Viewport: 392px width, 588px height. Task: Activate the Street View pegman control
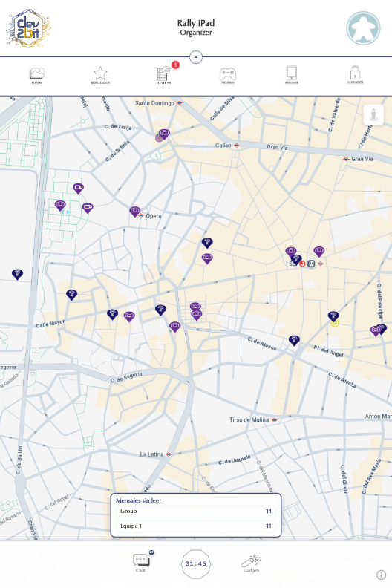point(373,114)
